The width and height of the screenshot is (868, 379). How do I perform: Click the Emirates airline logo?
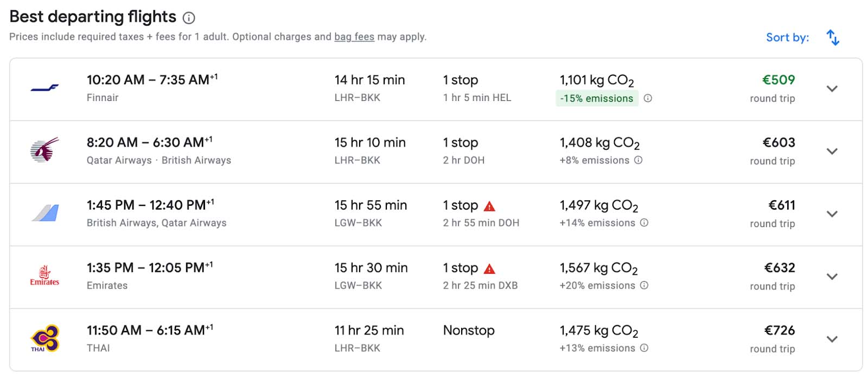tap(44, 276)
